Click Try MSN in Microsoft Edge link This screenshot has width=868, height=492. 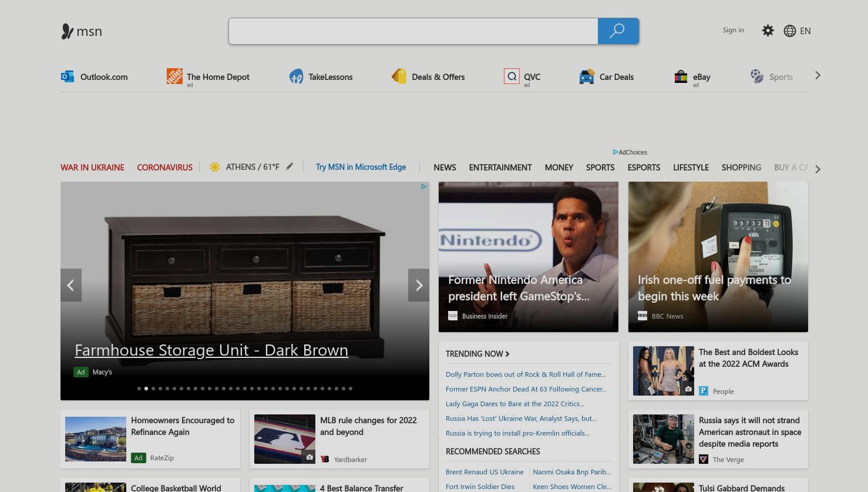tap(361, 167)
